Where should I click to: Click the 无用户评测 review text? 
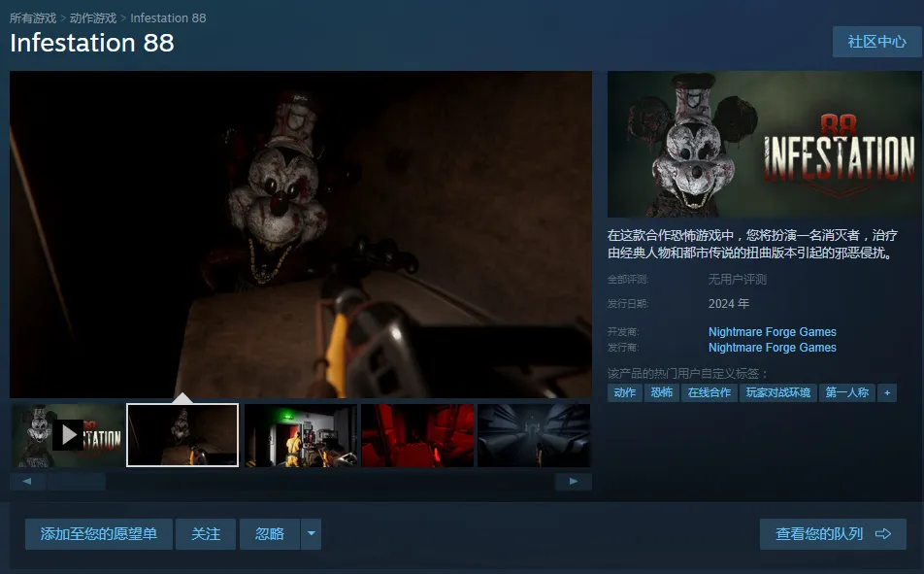pos(738,279)
